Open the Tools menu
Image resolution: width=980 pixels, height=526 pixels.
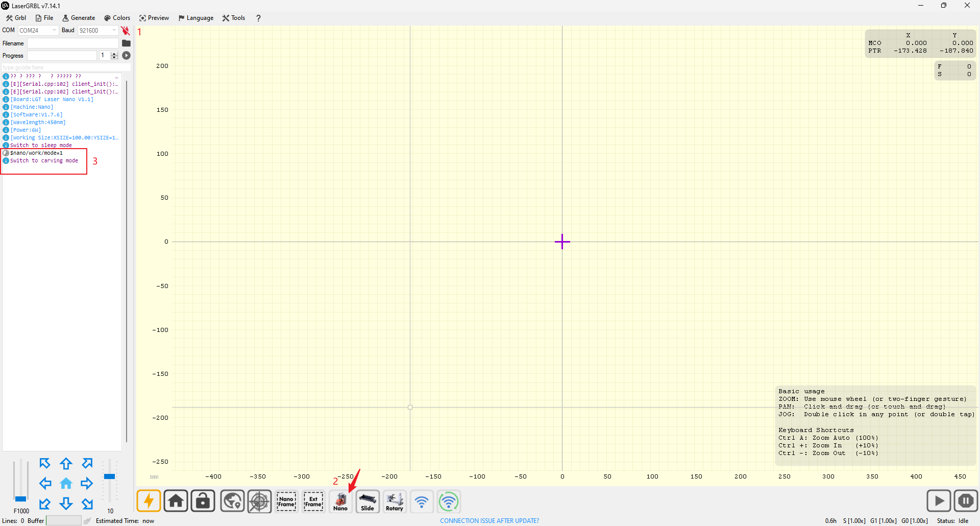tap(234, 18)
